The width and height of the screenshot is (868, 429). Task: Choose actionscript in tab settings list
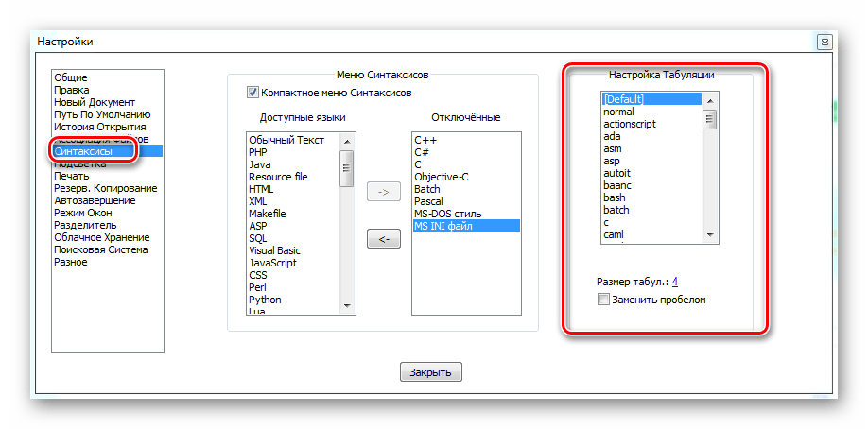(x=630, y=124)
